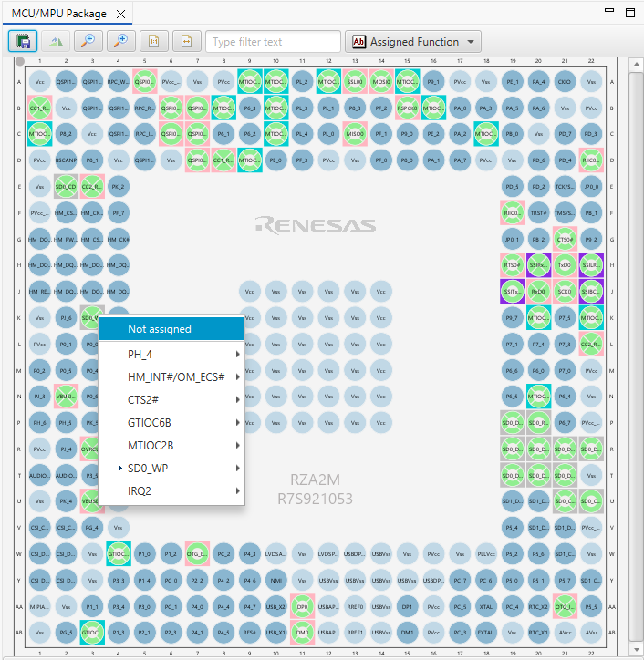The image size is (644, 660).
Task: Maximize the MCU/MPU Package view panel
Action: tap(629, 13)
